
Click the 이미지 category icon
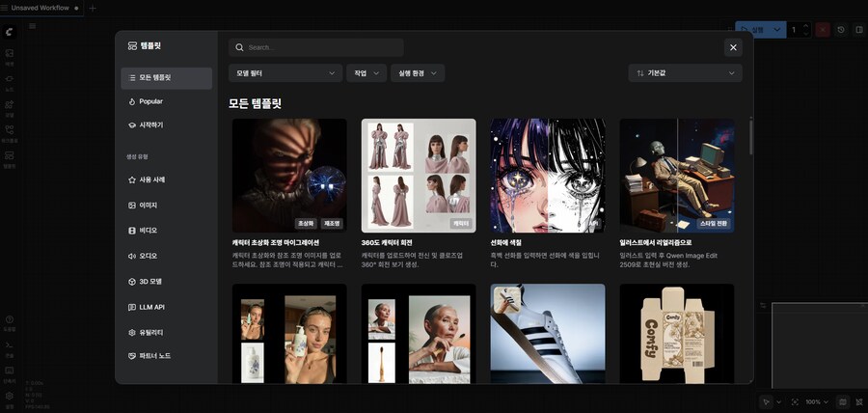click(132, 206)
